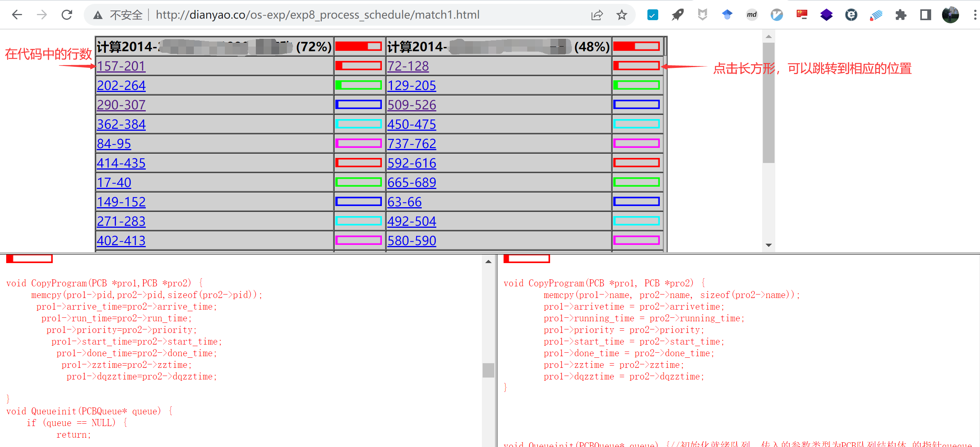The height and width of the screenshot is (447, 980).
Task: Click the table scrollbar up arrow
Action: [x=768, y=36]
